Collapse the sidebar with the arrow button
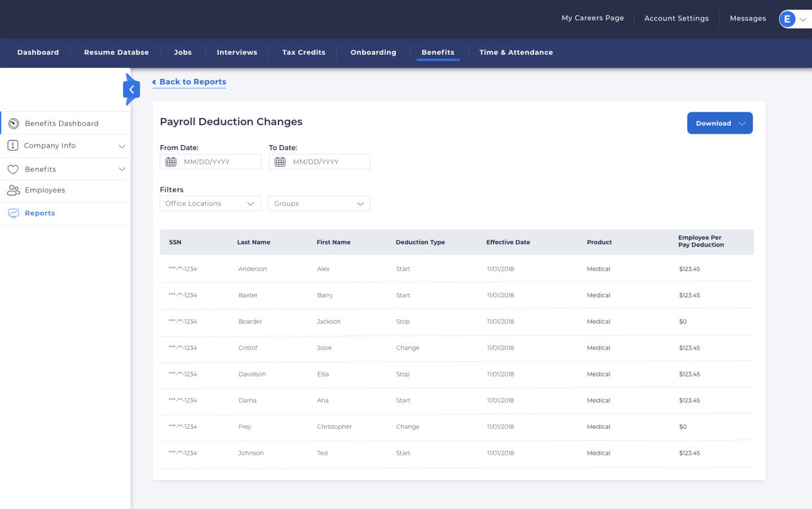Screen dimensions: 812x509 (131, 89)
